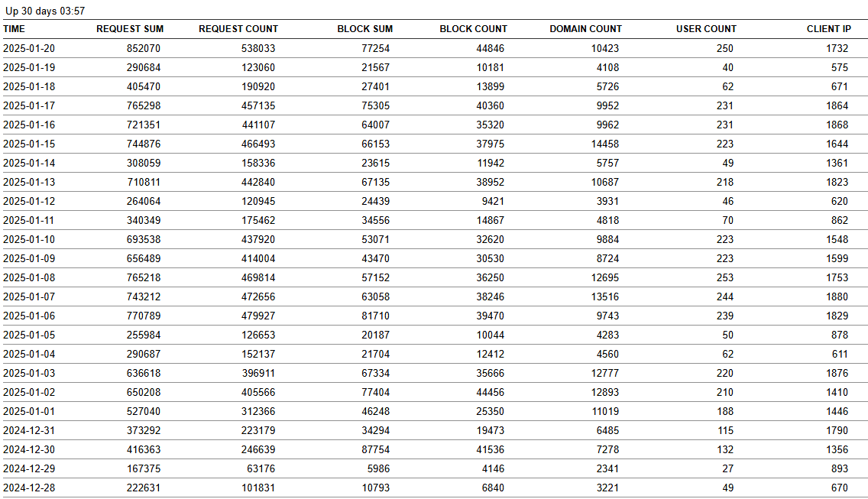868x499 pixels.
Task: Sort by the REQUEST SUM column header
Action: (x=129, y=29)
